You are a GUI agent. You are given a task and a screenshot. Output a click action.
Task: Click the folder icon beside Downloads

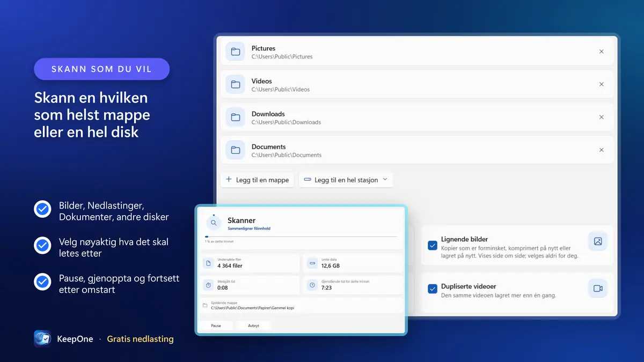coord(235,117)
